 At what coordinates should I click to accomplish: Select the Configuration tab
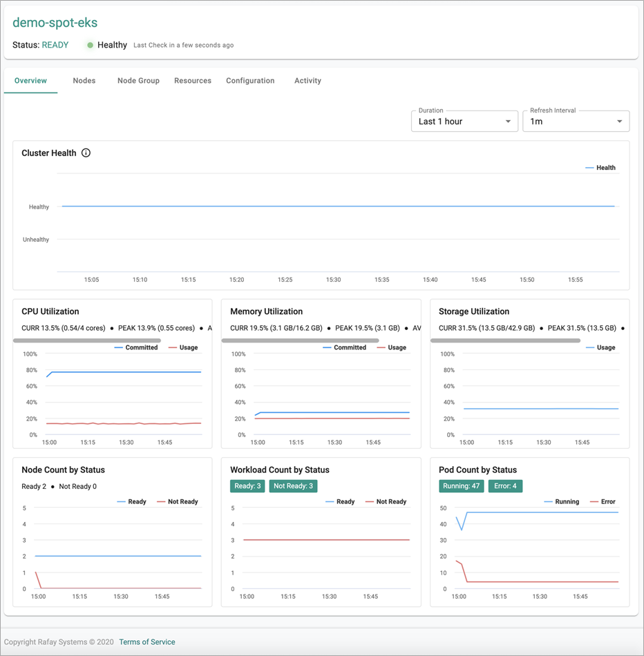250,81
